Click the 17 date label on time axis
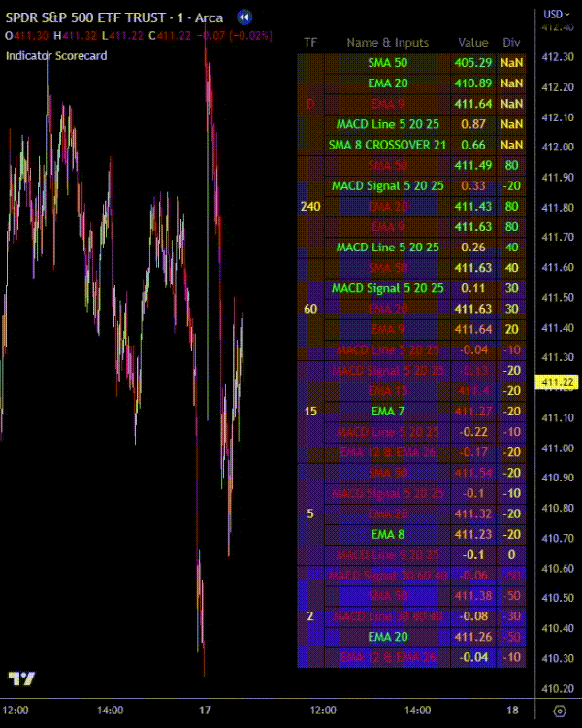Viewport: 582px width, 728px height. (205, 711)
